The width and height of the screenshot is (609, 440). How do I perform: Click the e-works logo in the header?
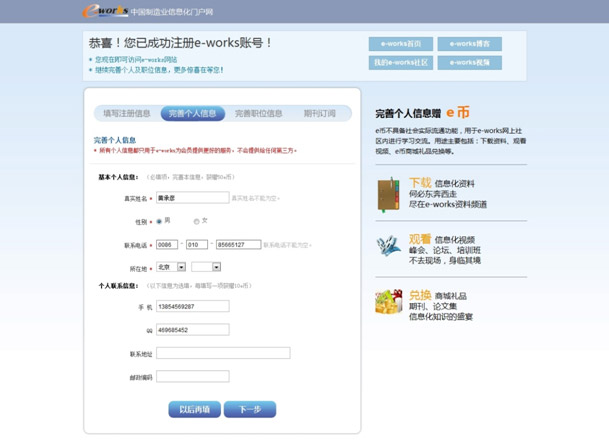pos(105,11)
